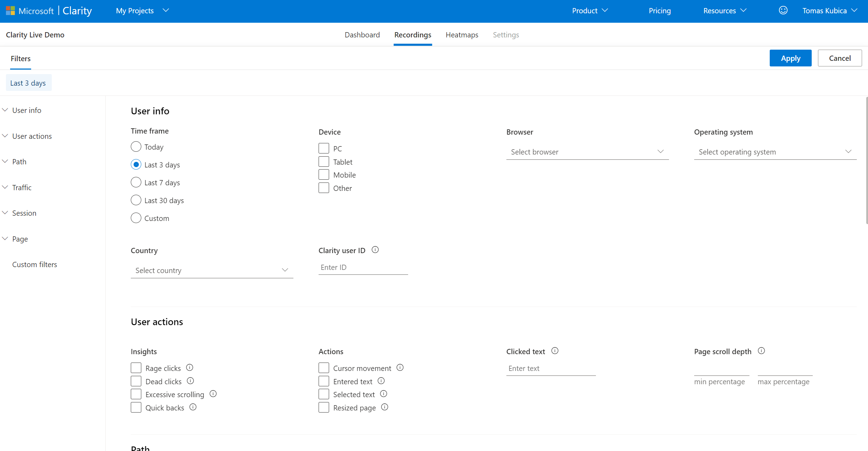Open the Select browser dropdown
Viewport: 868px width, 451px height.
pos(587,152)
